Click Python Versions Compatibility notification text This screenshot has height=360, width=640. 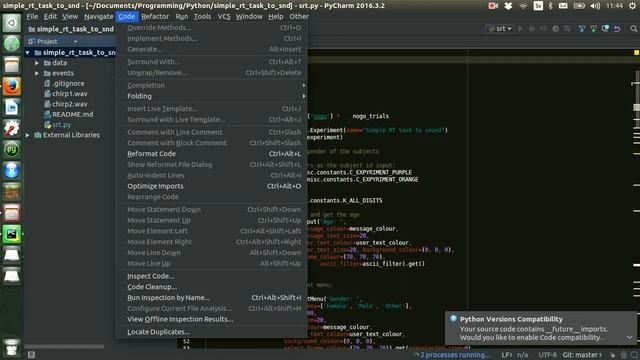pos(511,319)
